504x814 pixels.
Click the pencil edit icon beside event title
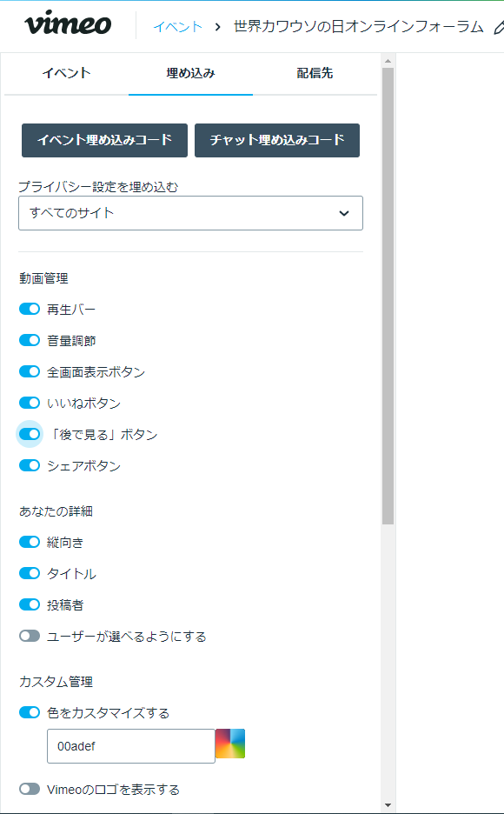coord(499,27)
